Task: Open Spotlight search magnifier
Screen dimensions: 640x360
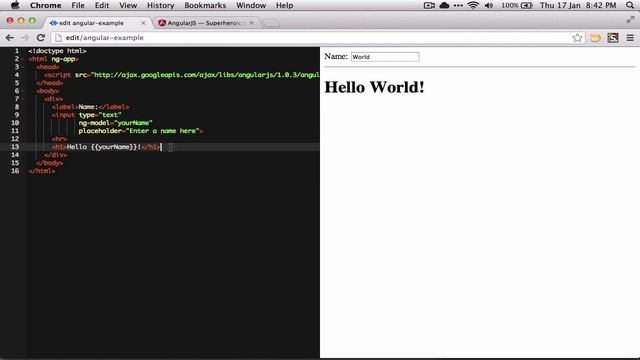Action: [x=630, y=5]
